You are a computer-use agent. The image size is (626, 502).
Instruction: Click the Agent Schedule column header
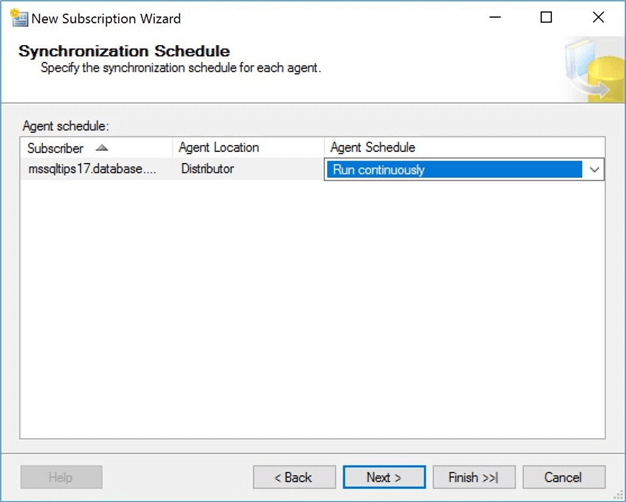pyautogui.click(x=373, y=148)
